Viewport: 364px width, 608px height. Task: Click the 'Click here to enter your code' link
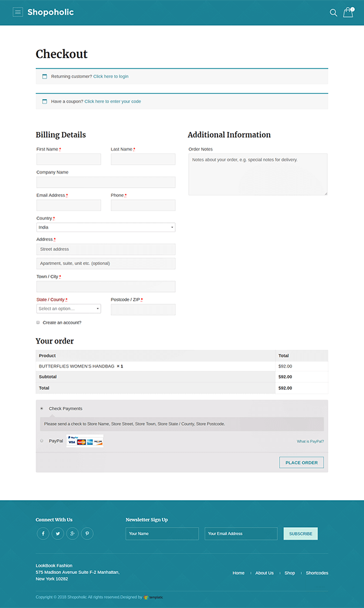point(113,101)
